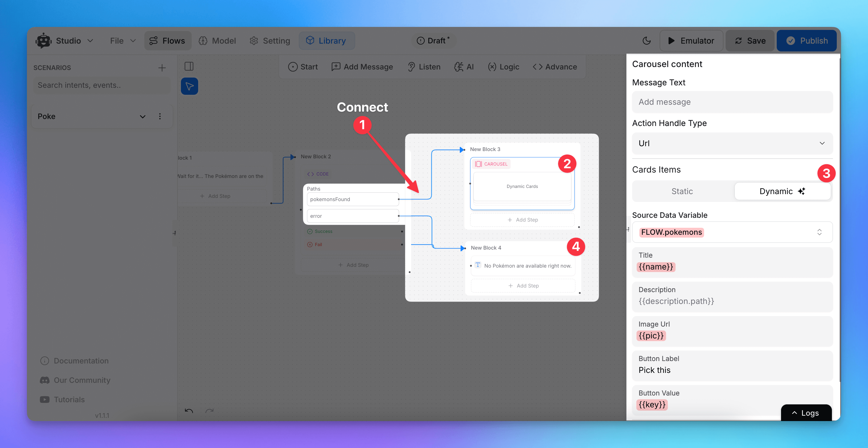Open the Logic toolbar item
The height and width of the screenshot is (448, 868).
pyautogui.click(x=503, y=67)
